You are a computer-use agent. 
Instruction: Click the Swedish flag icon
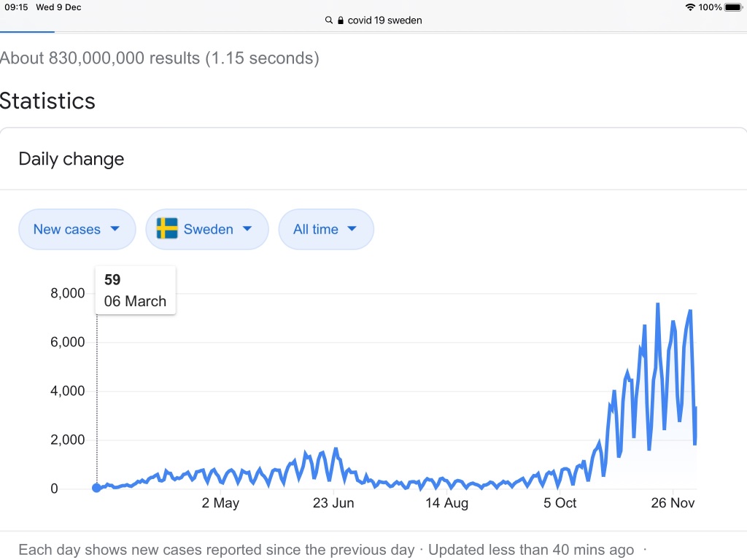click(x=167, y=229)
